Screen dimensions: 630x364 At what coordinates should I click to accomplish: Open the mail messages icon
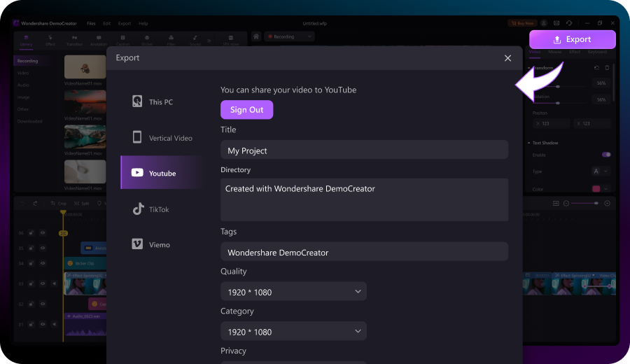(555, 23)
